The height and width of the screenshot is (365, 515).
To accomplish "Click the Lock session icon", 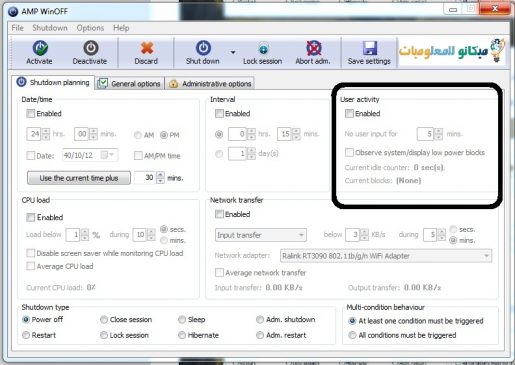I will click(x=263, y=49).
